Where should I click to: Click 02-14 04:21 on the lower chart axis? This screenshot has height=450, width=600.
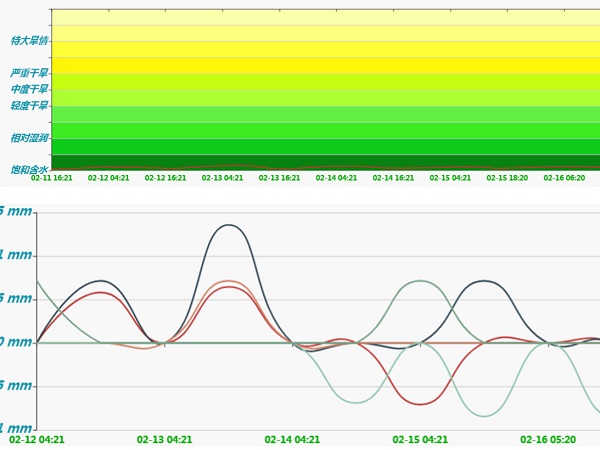pos(292,439)
